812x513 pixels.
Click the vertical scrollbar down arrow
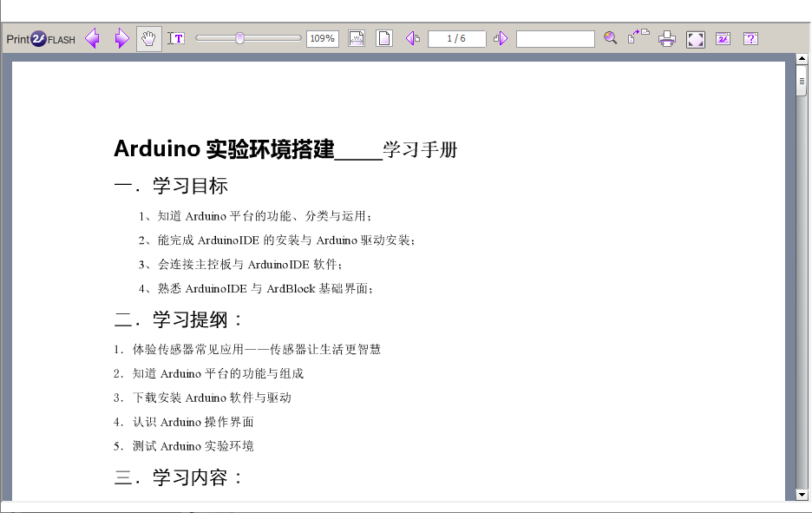[x=802, y=494]
